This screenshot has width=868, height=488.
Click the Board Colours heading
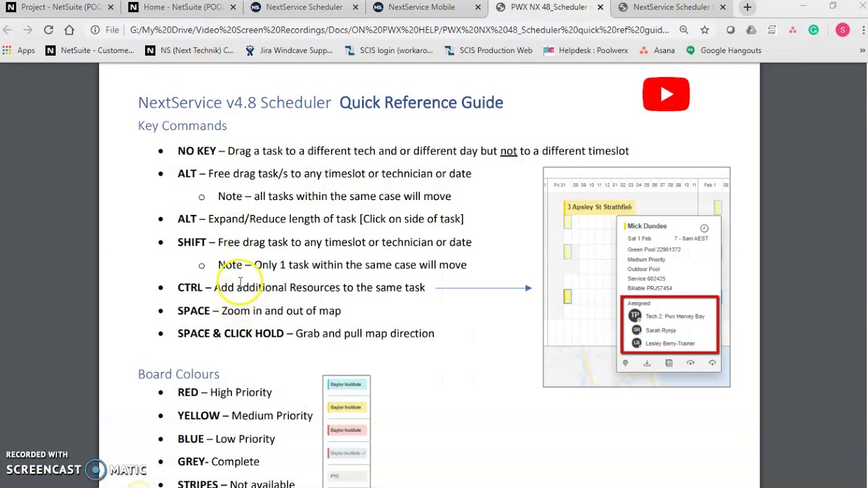(x=178, y=374)
